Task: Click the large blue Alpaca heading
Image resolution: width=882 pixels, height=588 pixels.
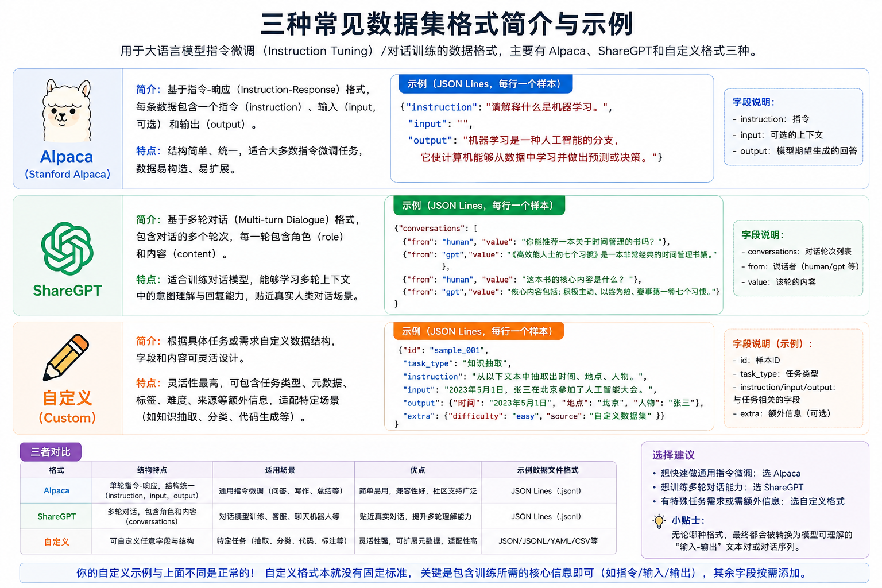Action: (x=67, y=157)
